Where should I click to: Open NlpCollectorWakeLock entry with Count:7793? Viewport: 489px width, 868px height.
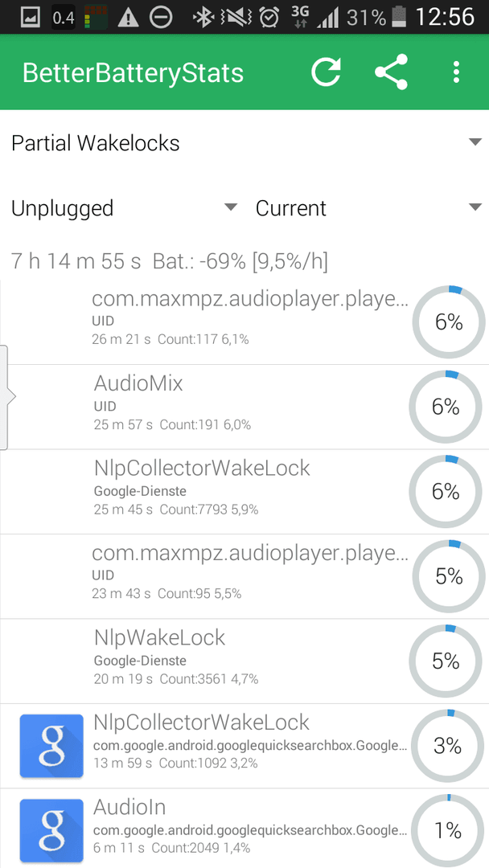244,492
